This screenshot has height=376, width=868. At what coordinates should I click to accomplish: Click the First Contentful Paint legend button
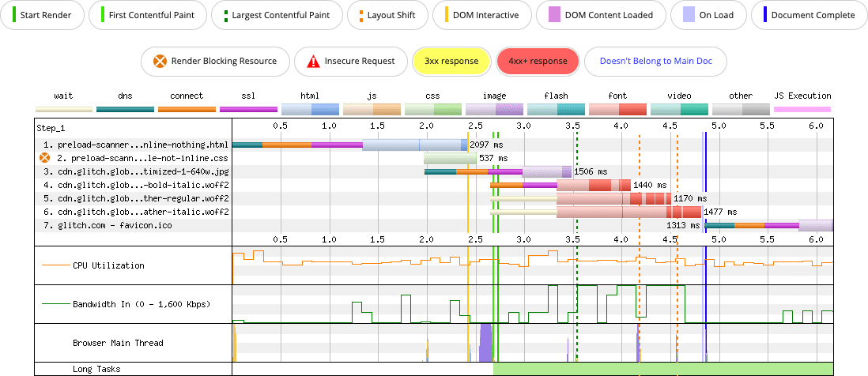[x=149, y=15]
